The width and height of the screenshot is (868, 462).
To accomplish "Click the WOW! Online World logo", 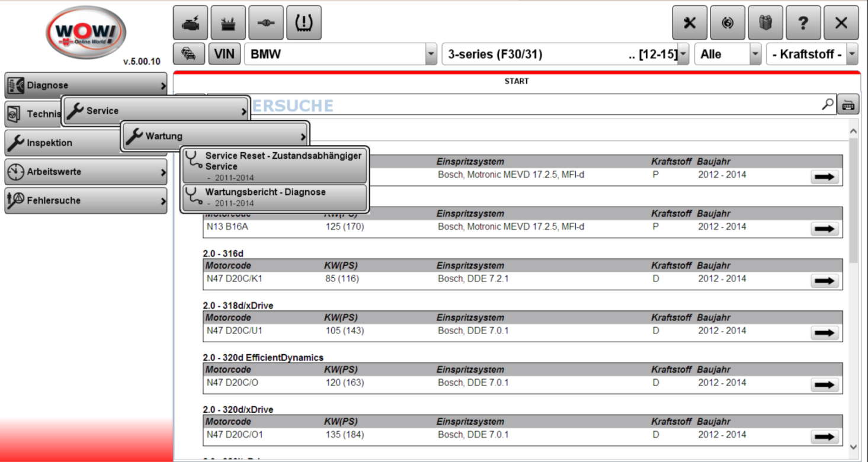I will pyautogui.click(x=87, y=32).
